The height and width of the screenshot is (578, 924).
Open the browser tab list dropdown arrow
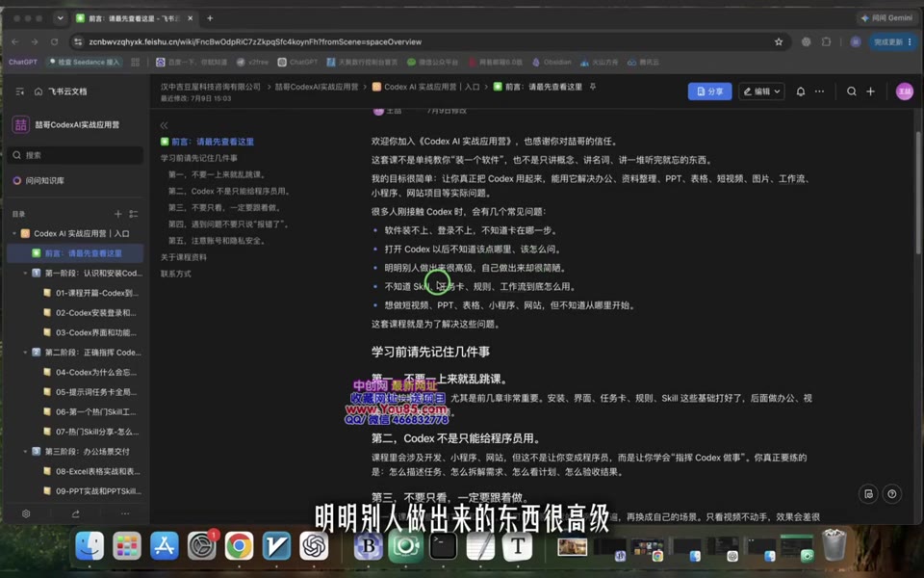[60, 18]
